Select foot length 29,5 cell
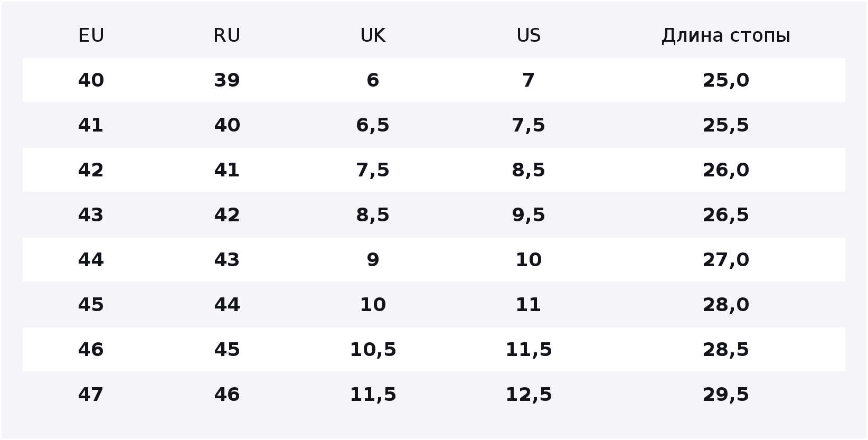Image resolution: width=868 pixels, height=440 pixels. (726, 395)
